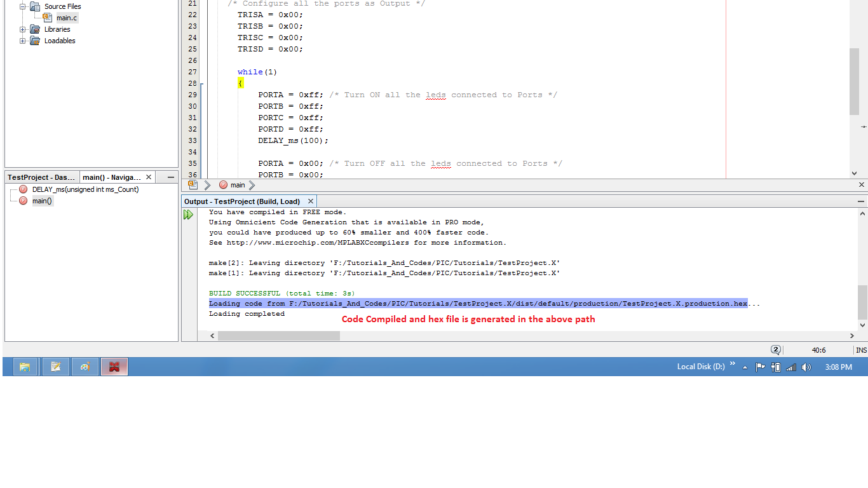Click the main() function icon in Navigator
This screenshot has width=868, height=488.
pos(24,201)
